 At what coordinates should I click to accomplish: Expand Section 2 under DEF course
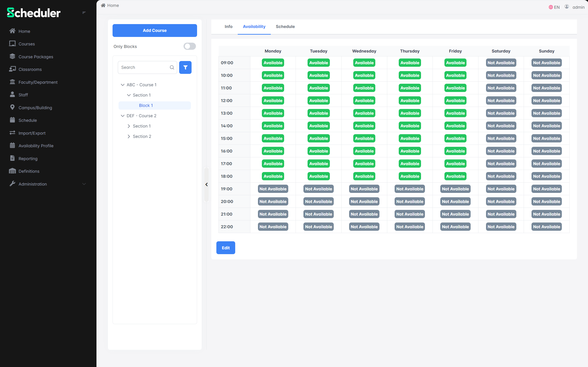(x=129, y=136)
